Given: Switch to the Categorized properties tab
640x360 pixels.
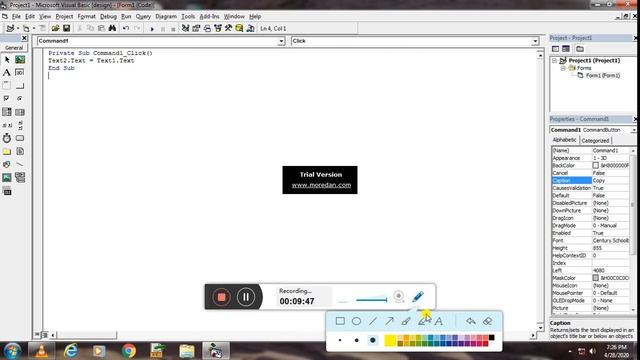Looking at the screenshot, I should [595, 140].
